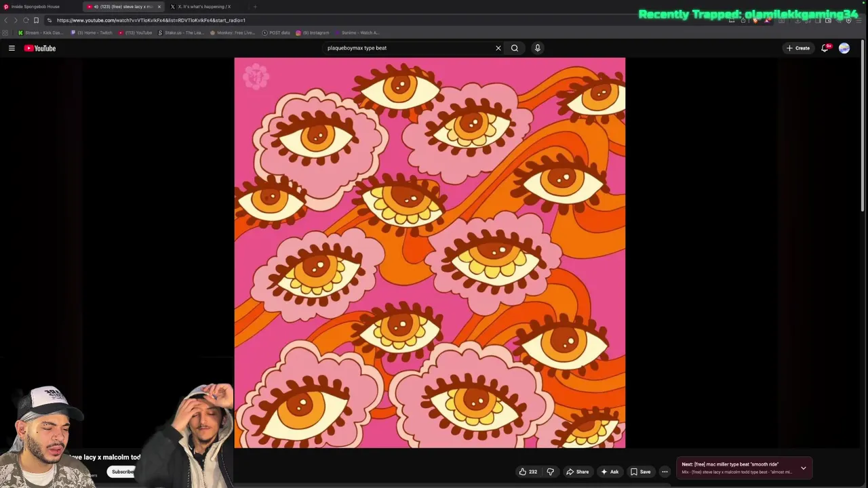
Task: Like the video with 232 likes
Action: [528, 472]
